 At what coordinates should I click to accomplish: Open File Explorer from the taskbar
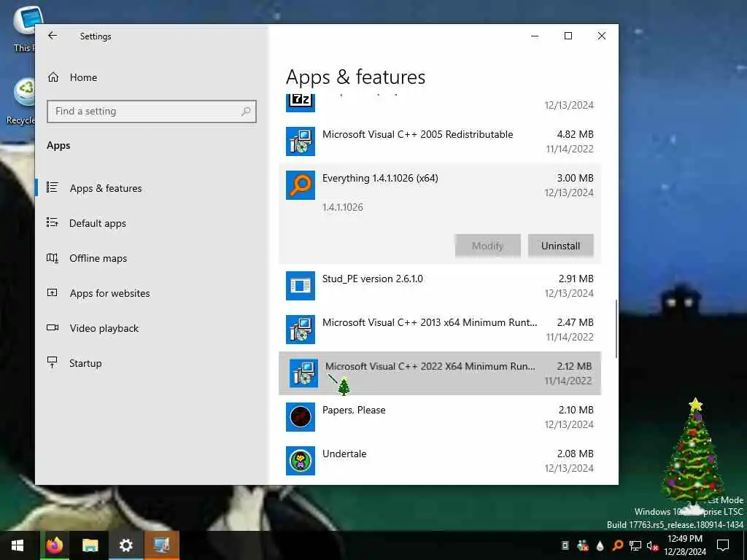click(x=90, y=545)
